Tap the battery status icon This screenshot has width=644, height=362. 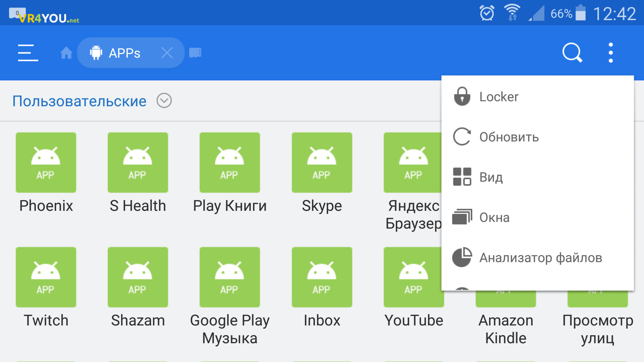click(581, 13)
